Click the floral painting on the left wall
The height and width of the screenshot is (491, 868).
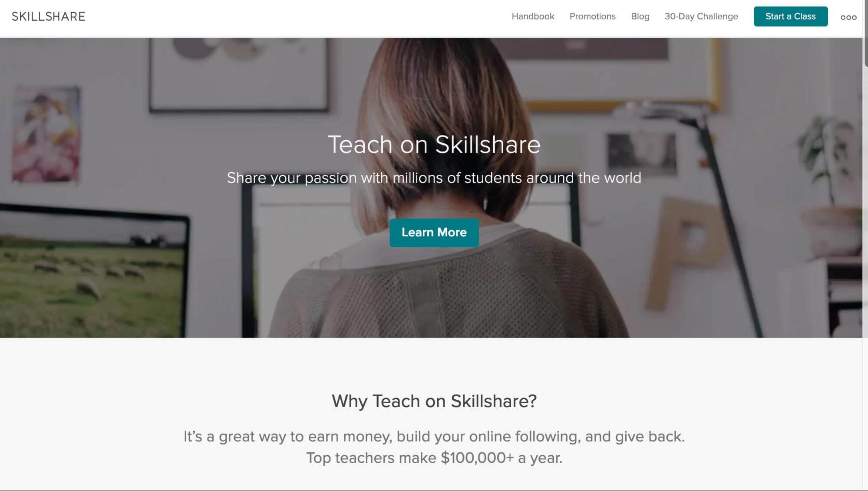pyautogui.click(x=46, y=135)
